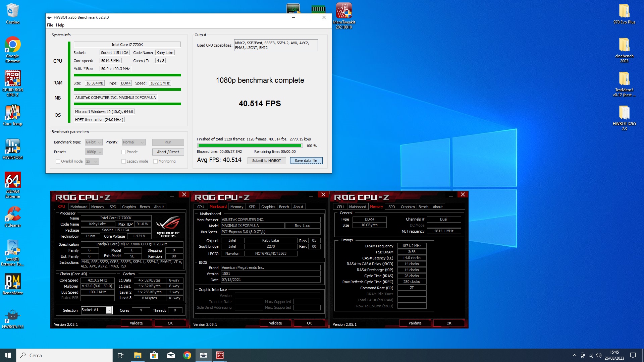Open the BenchMate desktop shortcut
Screen dimensions: 644x362
[x=13, y=284]
